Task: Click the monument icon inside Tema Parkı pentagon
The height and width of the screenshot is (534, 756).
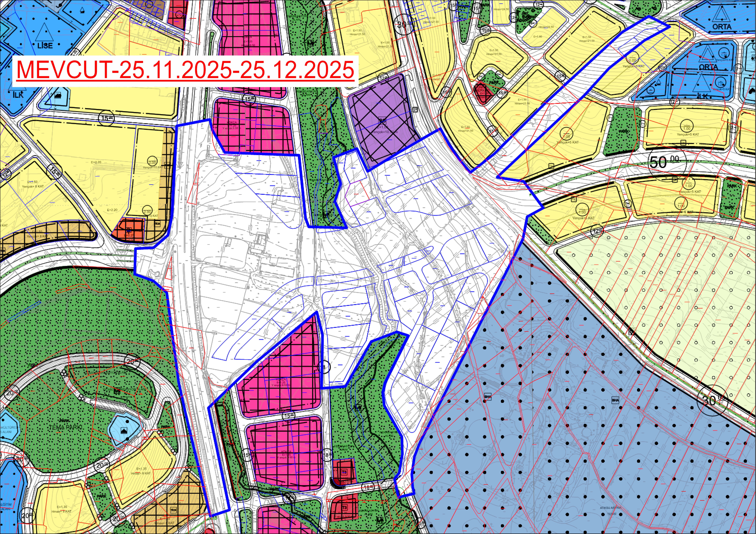Action: point(124,431)
